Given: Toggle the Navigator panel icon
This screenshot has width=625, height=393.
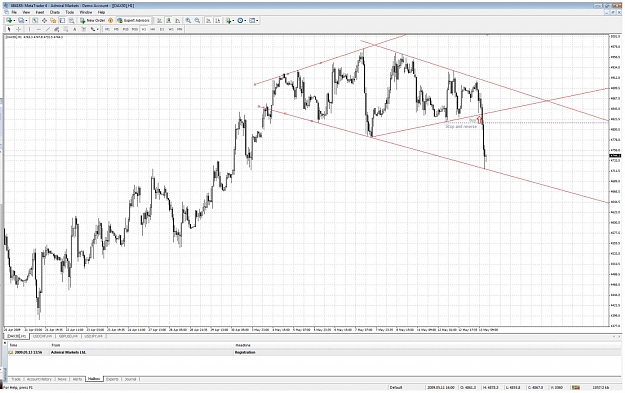Looking at the screenshot, I should click(53, 20).
